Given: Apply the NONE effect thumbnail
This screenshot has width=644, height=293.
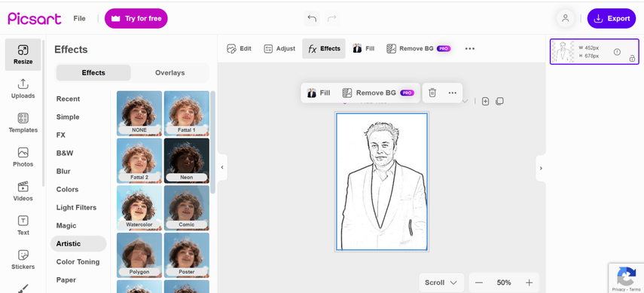Looking at the screenshot, I should (x=139, y=114).
